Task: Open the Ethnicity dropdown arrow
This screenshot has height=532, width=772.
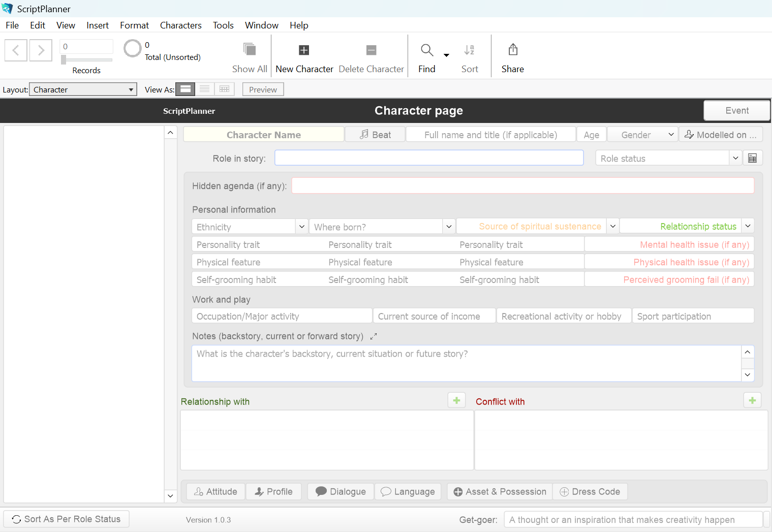Action: pos(301,227)
